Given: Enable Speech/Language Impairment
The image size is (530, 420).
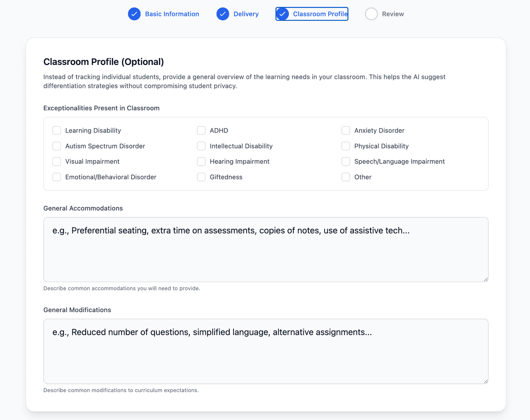Looking at the screenshot, I should [x=345, y=161].
